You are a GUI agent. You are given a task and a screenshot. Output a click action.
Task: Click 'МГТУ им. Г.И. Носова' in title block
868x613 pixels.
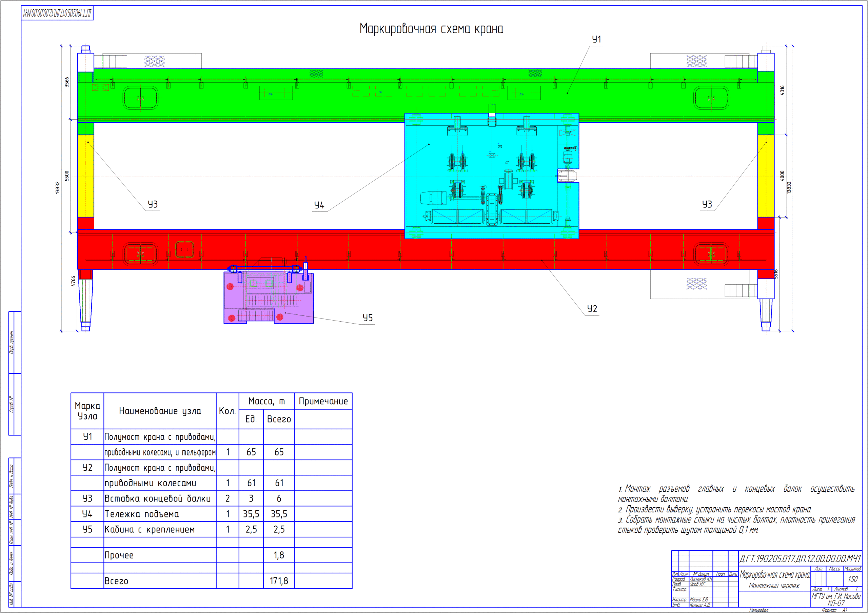click(x=836, y=596)
